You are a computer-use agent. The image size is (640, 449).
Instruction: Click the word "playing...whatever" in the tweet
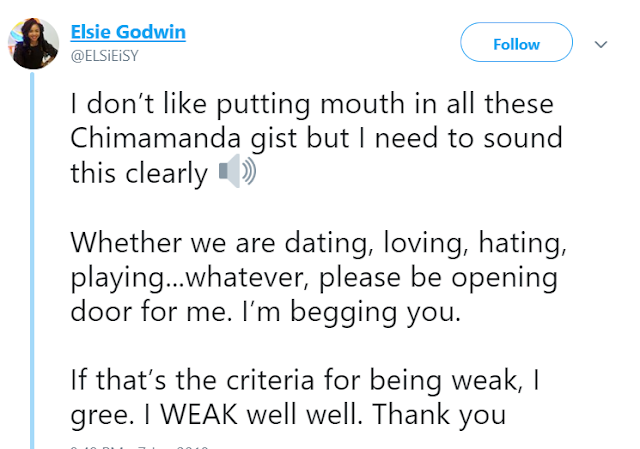(176, 276)
